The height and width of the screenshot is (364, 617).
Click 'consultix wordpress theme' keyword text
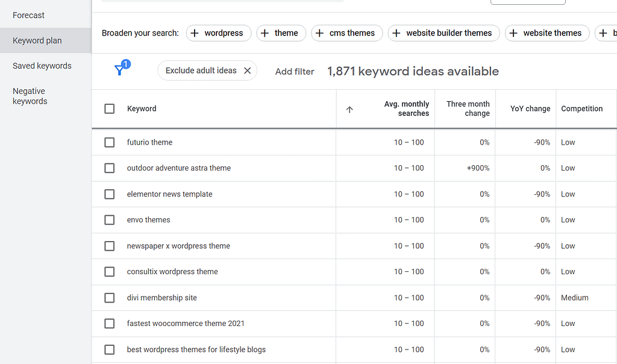tap(172, 272)
